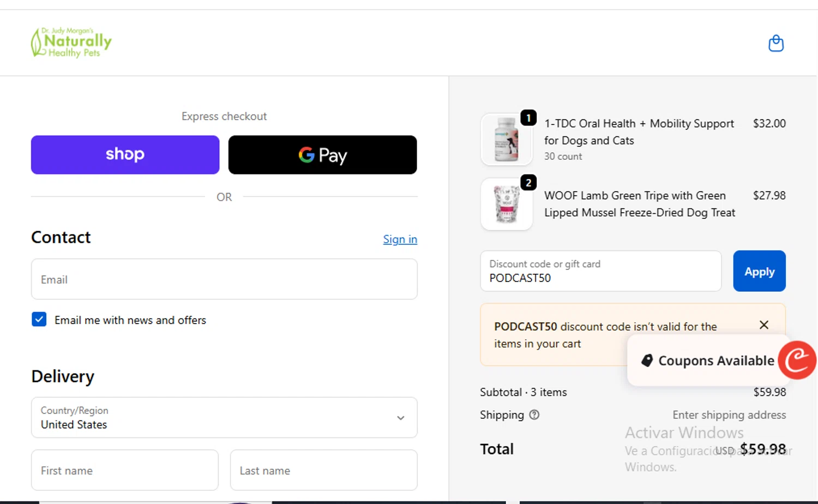The height and width of the screenshot is (504, 818).
Task: Open the shopping bag cart icon
Action: [x=775, y=43]
